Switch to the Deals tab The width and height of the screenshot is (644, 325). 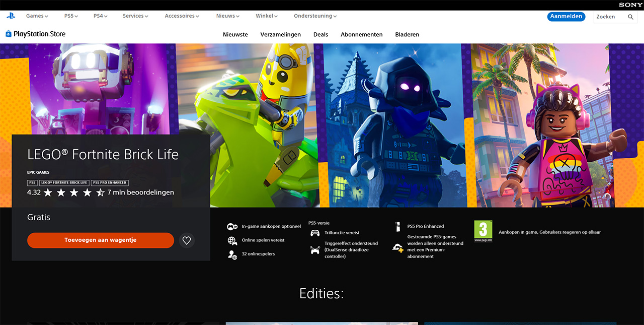[320, 35]
